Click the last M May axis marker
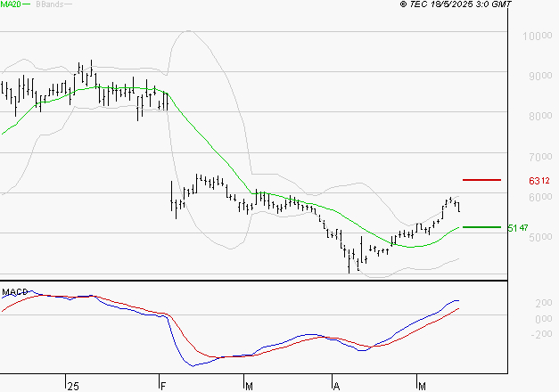Image resolution: width=559 pixels, height=392 pixels. (421, 385)
